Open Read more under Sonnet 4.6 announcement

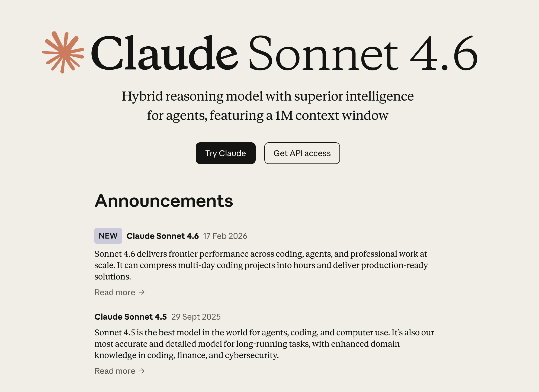click(x=115, y=292)
